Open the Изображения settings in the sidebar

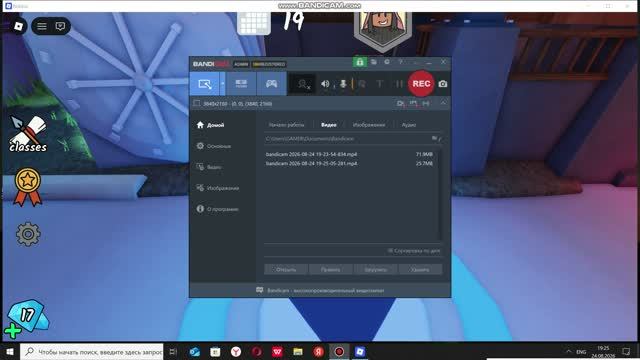[218, 188]
